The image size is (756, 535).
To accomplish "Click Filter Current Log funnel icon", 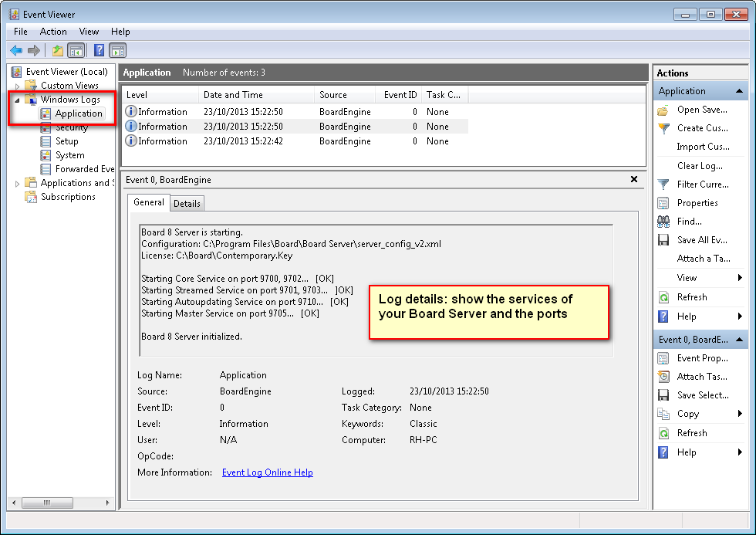I will 663,185.
